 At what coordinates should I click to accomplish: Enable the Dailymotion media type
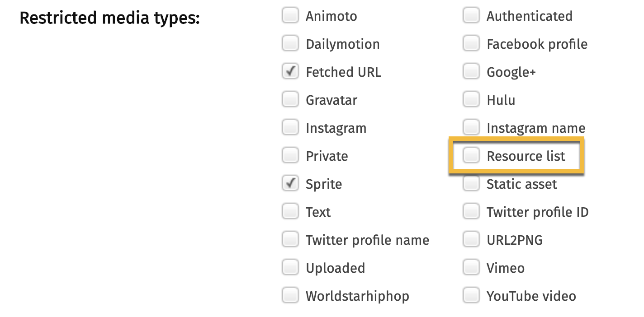(290, 43)
